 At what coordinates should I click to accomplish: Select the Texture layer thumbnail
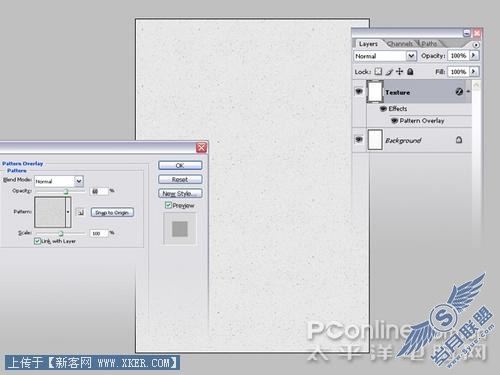click(375, 91)
